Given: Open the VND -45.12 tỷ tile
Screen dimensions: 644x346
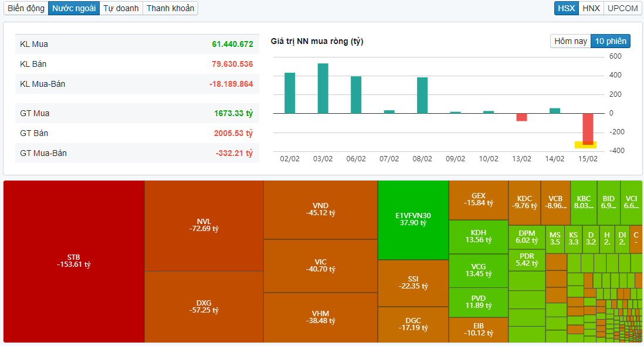Looking at the screenshot, I should click(320, 210).
